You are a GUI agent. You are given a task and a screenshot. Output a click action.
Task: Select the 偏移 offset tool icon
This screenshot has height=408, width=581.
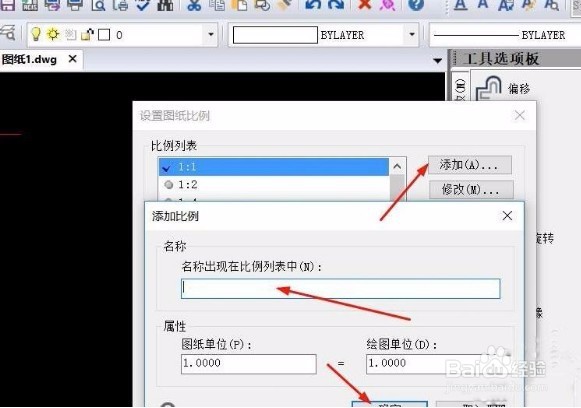coord(488,88)
